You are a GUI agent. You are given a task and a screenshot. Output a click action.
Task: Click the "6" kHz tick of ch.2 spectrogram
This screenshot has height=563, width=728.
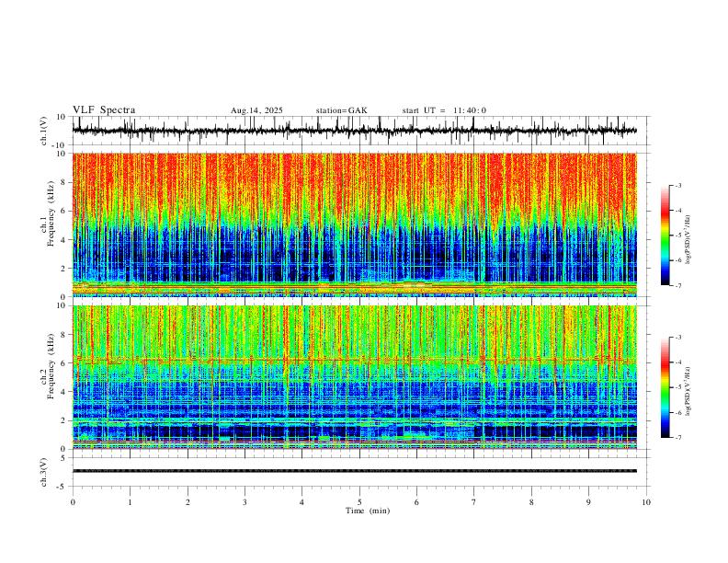coord(64,362)
